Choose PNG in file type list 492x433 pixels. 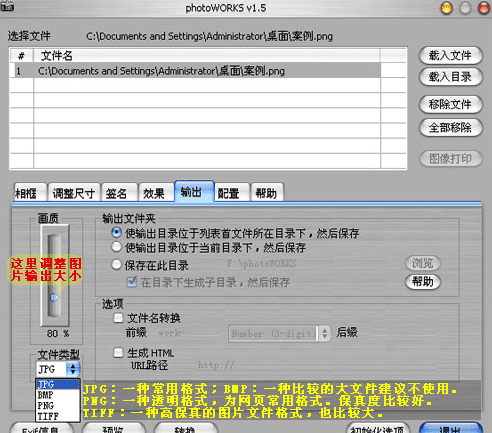click(58, 406)
